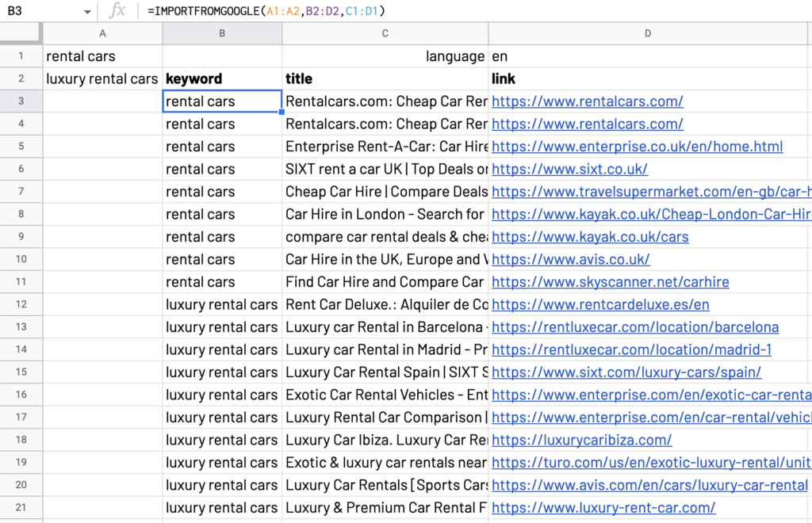
Task: Select the column D header
Action: 648,32
